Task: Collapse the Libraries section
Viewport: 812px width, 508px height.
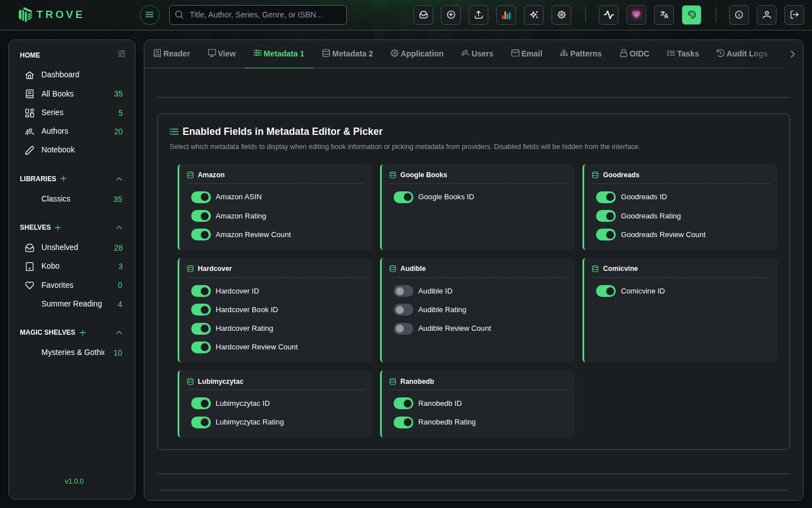Action: click(x=119, y=179)
